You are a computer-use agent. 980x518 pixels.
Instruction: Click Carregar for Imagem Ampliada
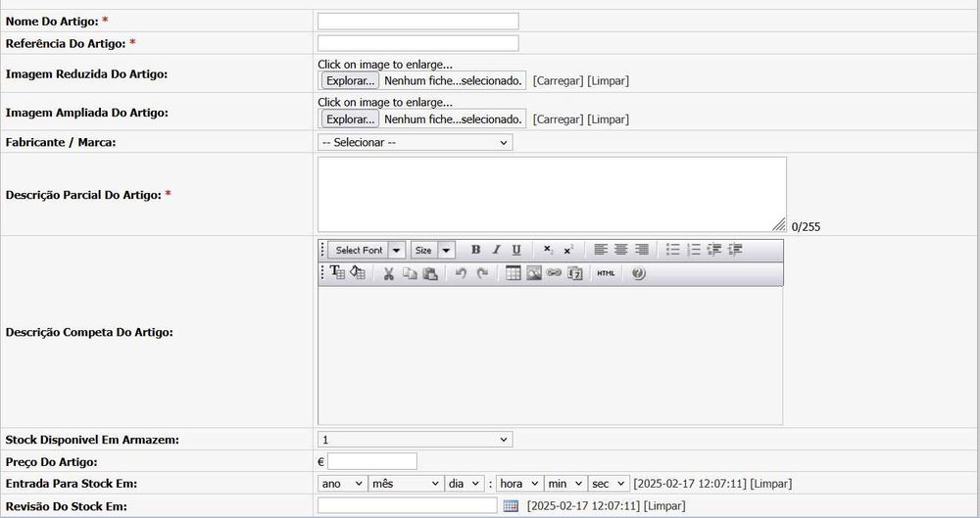559,119
